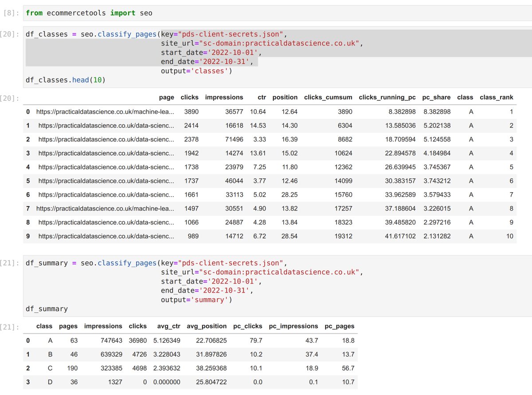This screenshot has height=395, width=532.
Task: Select class_rank value 10
Action: [510, 236]
